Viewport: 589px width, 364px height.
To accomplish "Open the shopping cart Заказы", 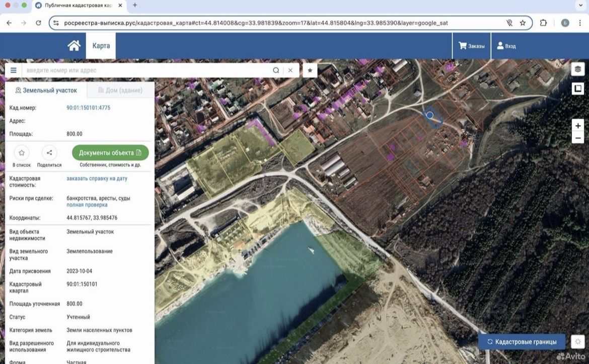I will tap(471, 46).
